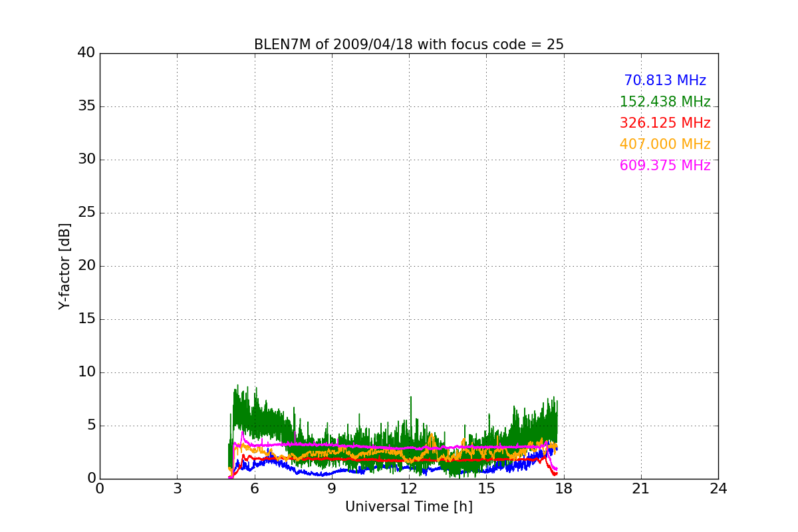
Task: Click the x-axis tick label 12
Action: pos(409,489)
